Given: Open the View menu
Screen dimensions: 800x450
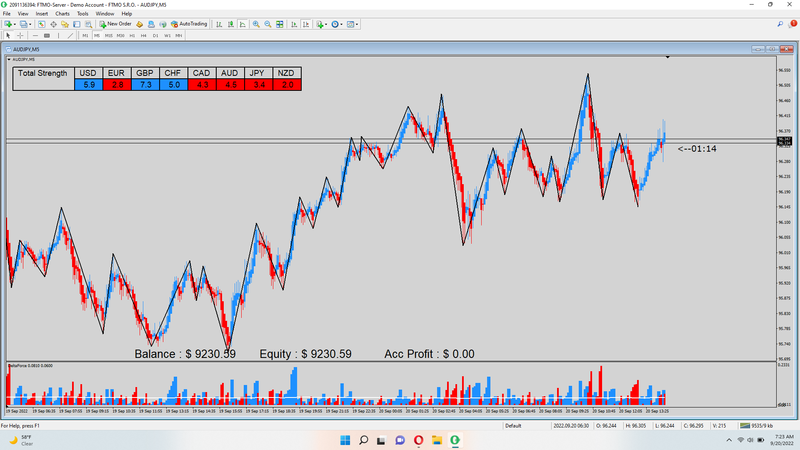Looking at the screenshot, I should point(23,14).
